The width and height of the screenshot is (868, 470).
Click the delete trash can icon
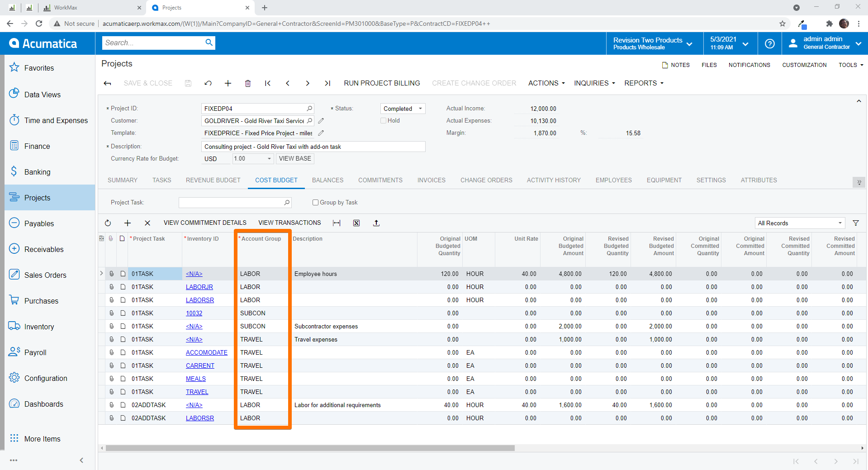[x=248, y=83]
